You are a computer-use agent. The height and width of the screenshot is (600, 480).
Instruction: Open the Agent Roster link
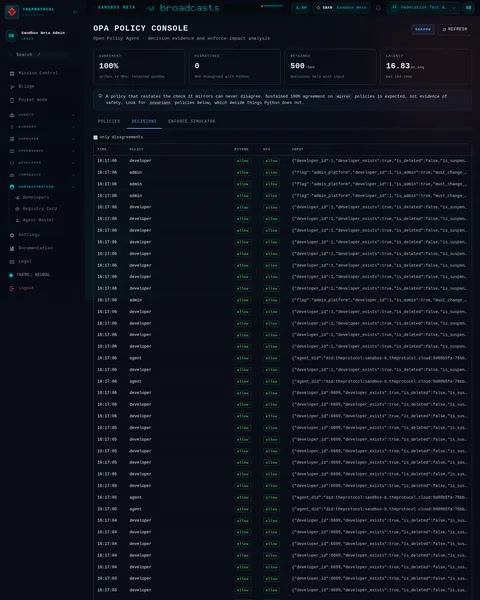38,220
